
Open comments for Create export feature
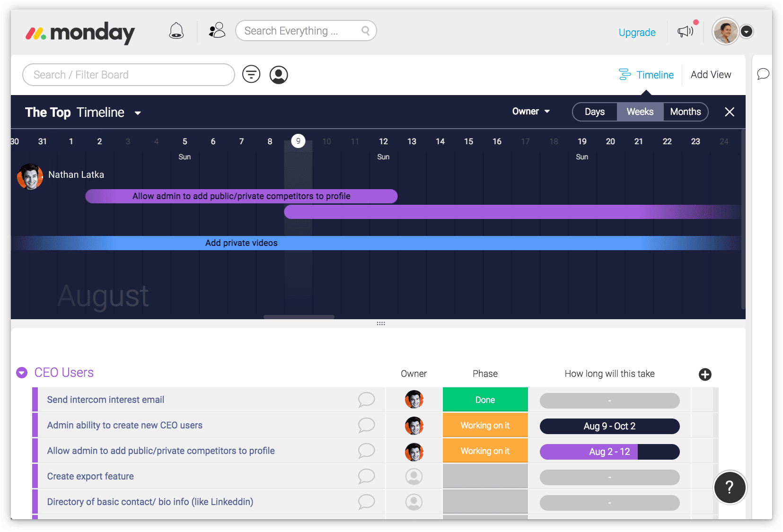(367, 476)
